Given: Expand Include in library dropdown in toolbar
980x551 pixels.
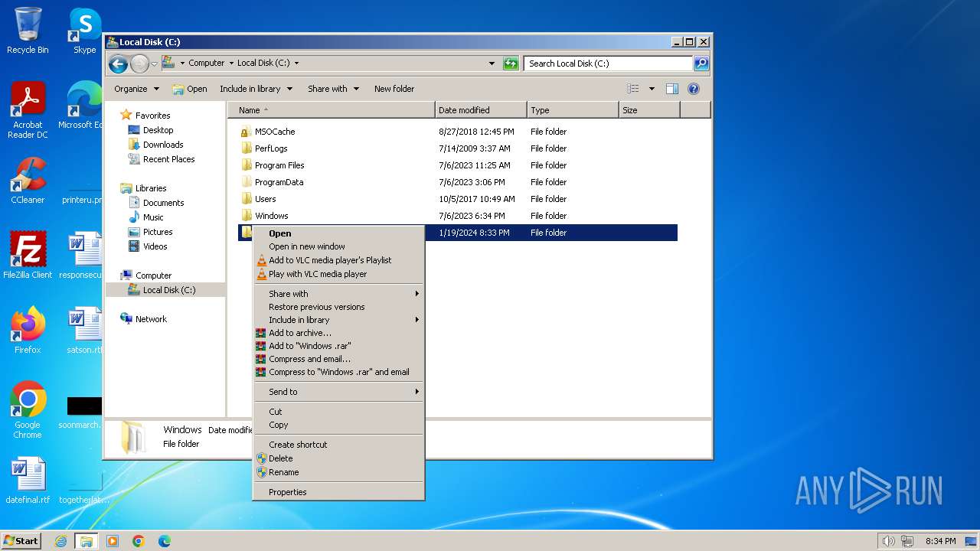Looking at the screenshot, I should point(256,89).
